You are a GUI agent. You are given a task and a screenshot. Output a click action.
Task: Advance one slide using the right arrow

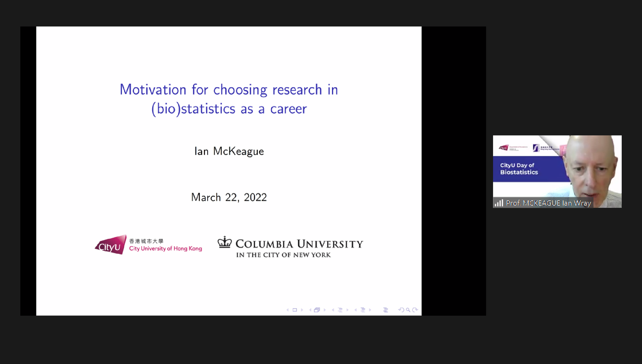(x=302, y=310)
